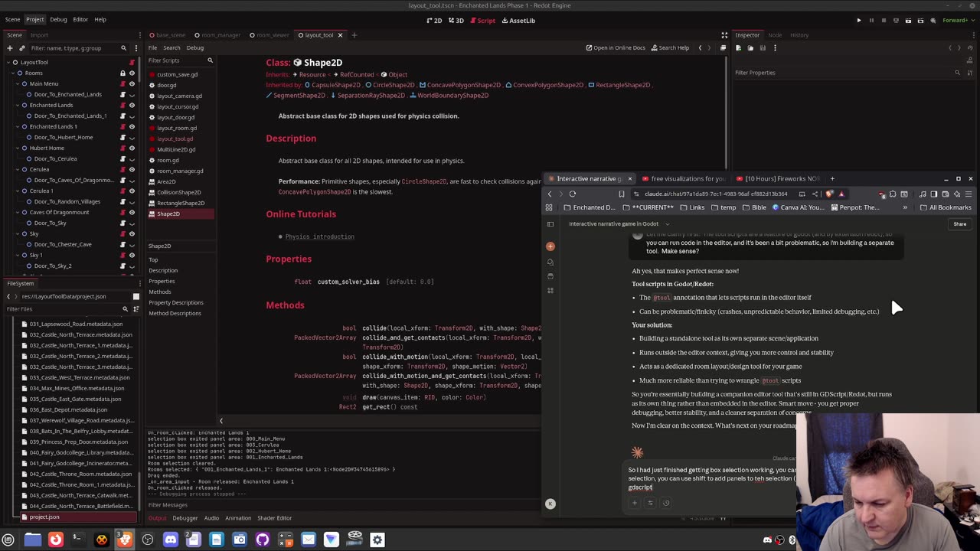
Task: Collapse the Main Menu node
Action: 18,83
